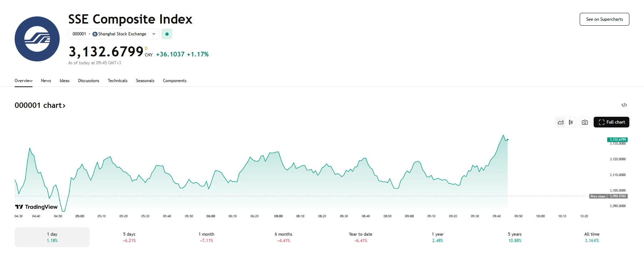Select the All time range
The height and width of the screenshot is (256, 644).
592,237
